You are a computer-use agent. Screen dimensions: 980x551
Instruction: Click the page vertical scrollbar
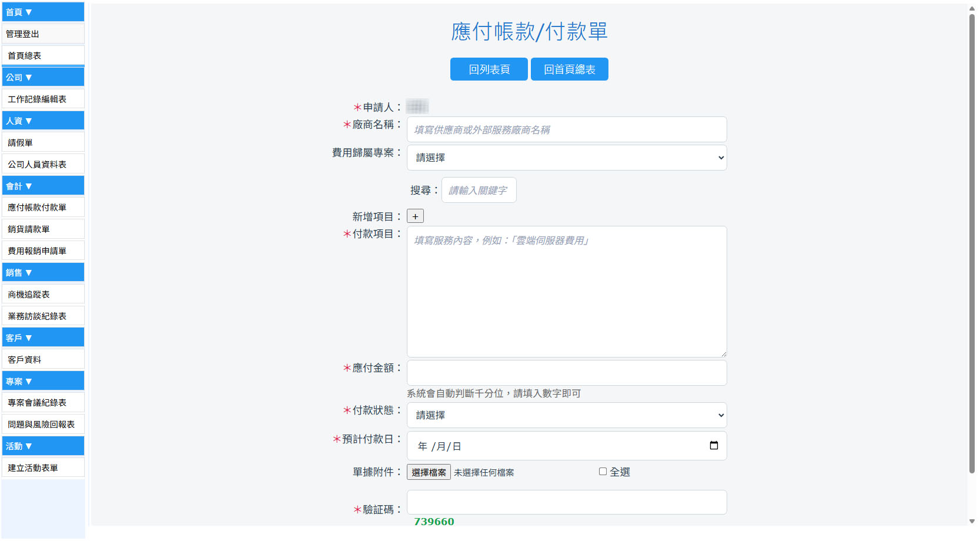(972, 243)
